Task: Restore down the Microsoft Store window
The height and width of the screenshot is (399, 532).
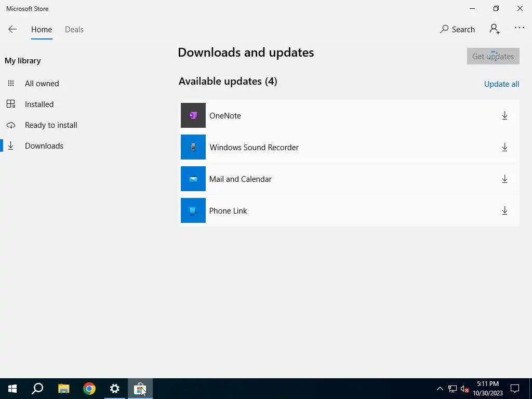Action: (496, 8)
